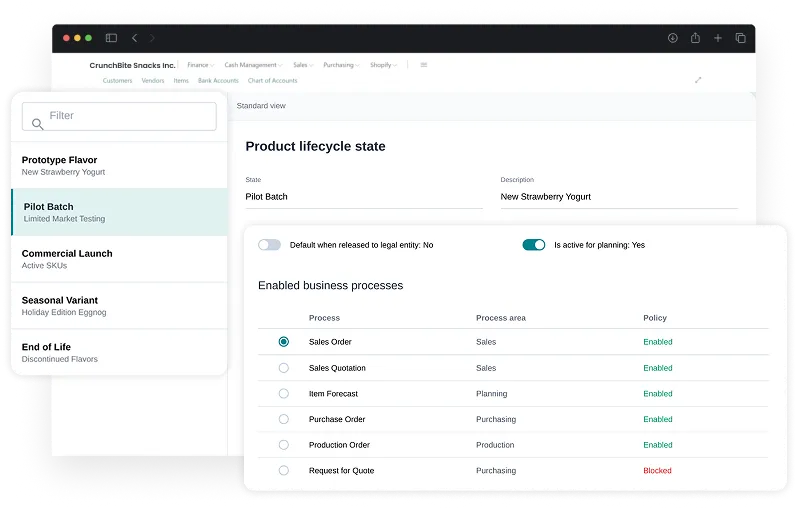Click the Policy column header
The height and width of the screenshot is (509, 798).
click(655, 318)
